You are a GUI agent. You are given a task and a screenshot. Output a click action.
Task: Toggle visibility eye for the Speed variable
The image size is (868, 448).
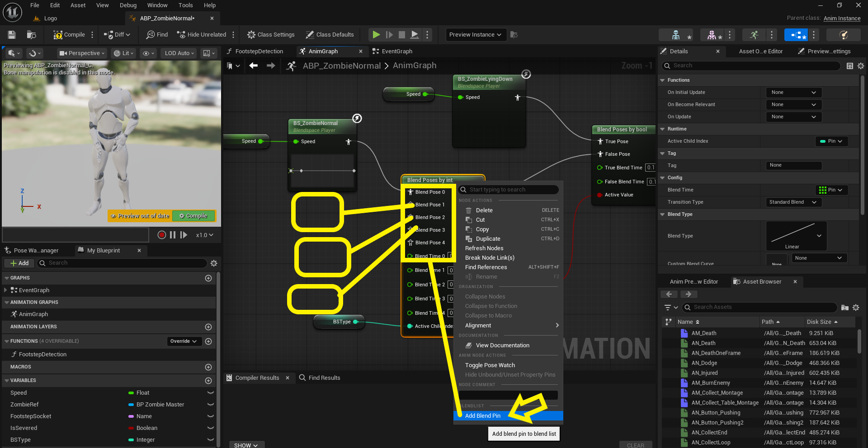(210, 393)
